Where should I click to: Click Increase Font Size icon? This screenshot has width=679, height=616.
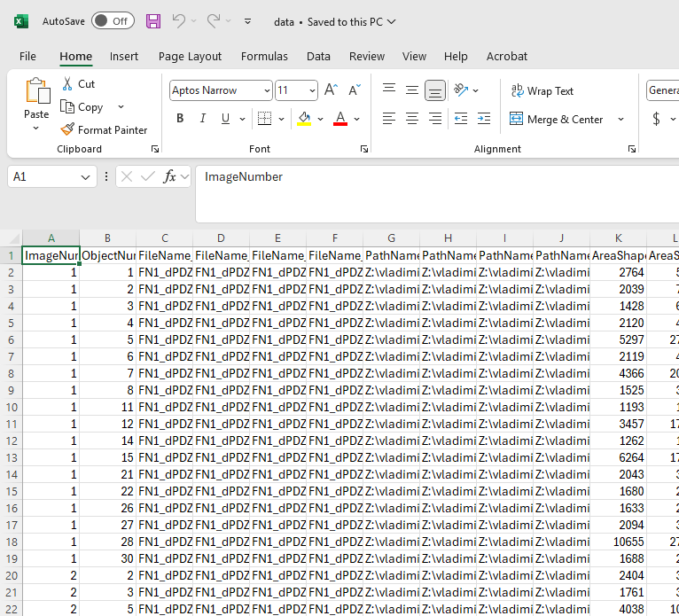[x=331, y=90]
